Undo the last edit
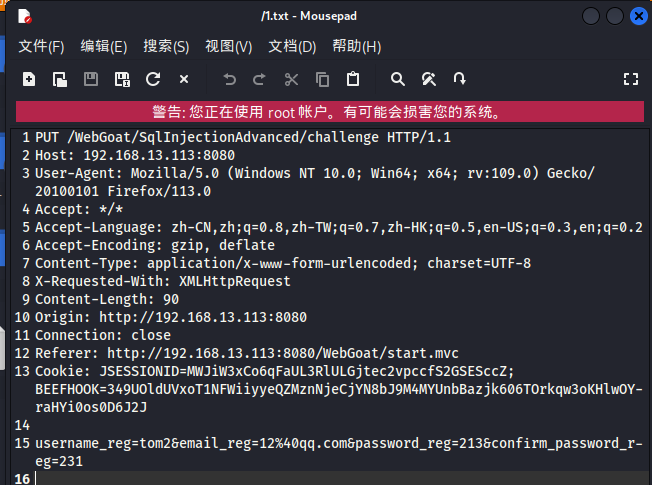The image size is (652, 485). pyautogui.click(x=229, y=79)
